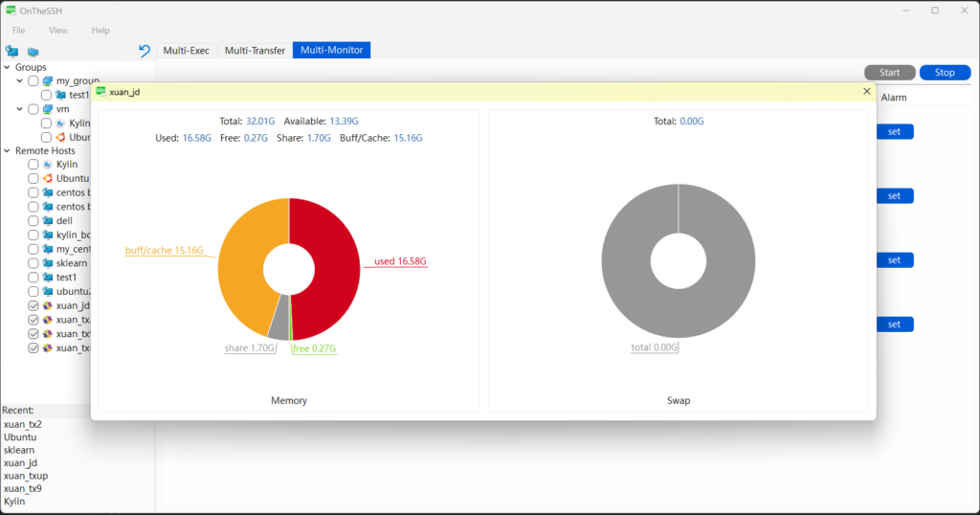Click the add host icon in sidebar toolbar
980x515 pixels.
coord(33,51)
